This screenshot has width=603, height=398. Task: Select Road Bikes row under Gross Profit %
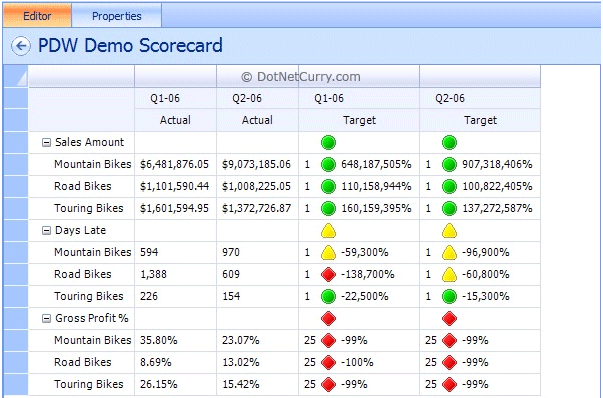83,362
